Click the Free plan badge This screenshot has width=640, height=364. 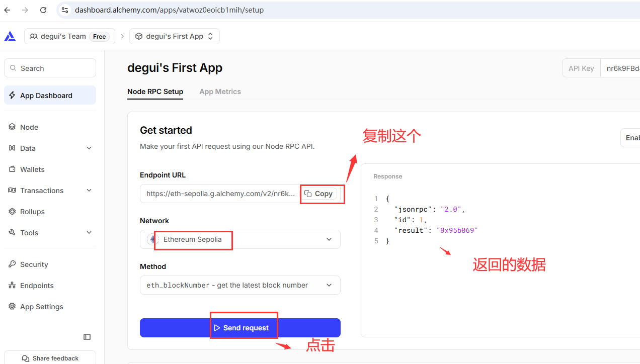coord(100,36)
